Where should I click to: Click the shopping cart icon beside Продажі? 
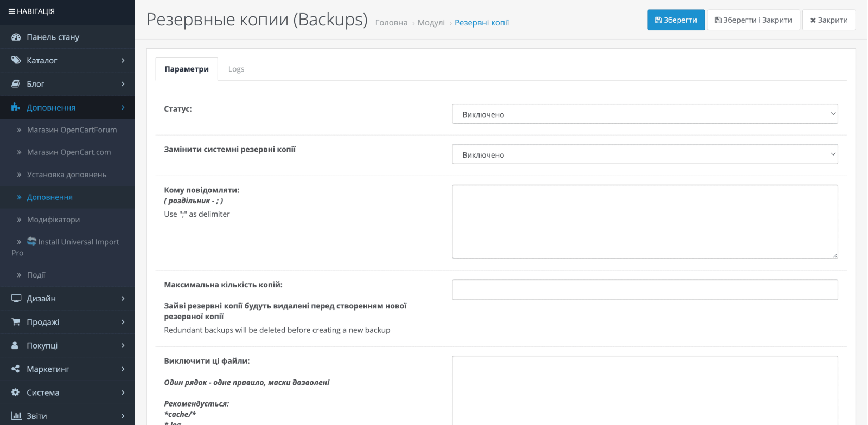pyautogui.click(x=16, y=322)
